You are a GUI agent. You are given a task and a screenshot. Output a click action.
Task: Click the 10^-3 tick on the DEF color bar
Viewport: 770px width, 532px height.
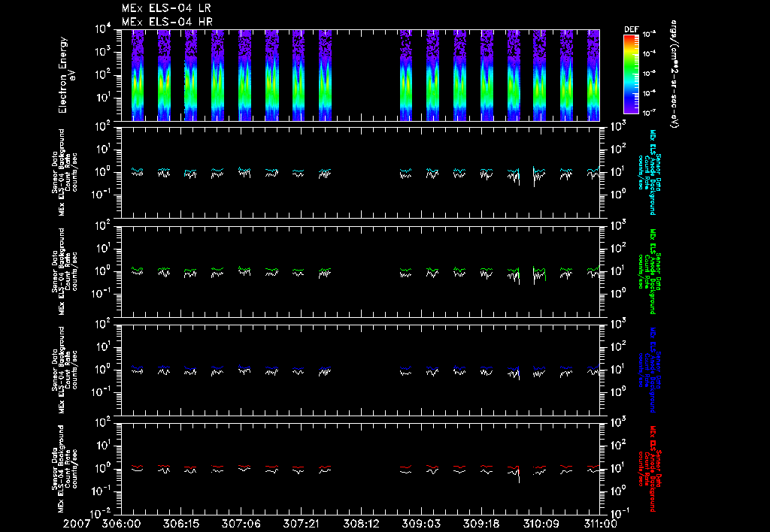(x=649, y=34)
